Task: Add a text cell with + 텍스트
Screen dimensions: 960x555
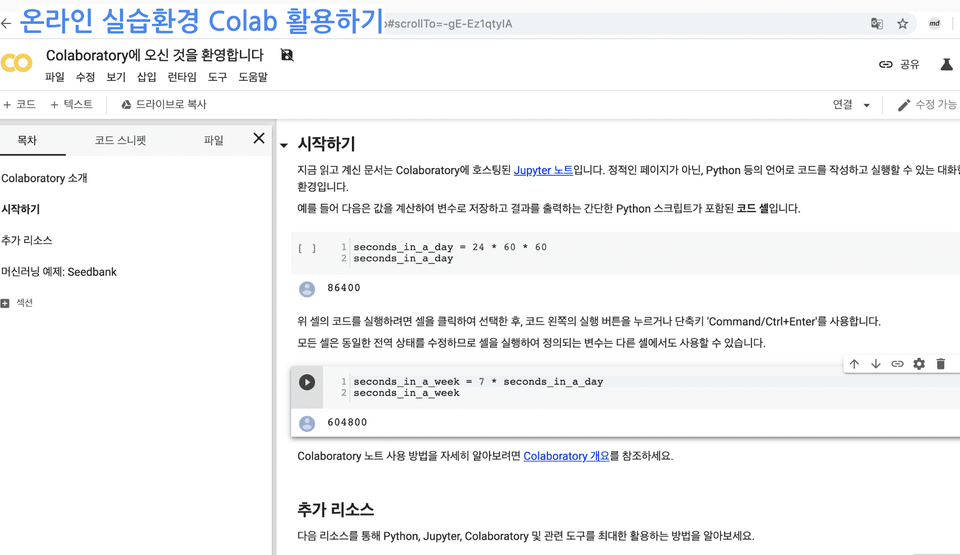Action: pyautogui.click(x=71, y=105)
